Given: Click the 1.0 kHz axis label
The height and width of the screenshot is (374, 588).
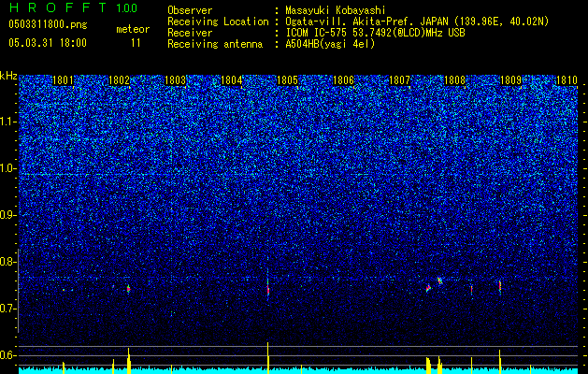Looking at the screenshot, I should click(8, 168).
